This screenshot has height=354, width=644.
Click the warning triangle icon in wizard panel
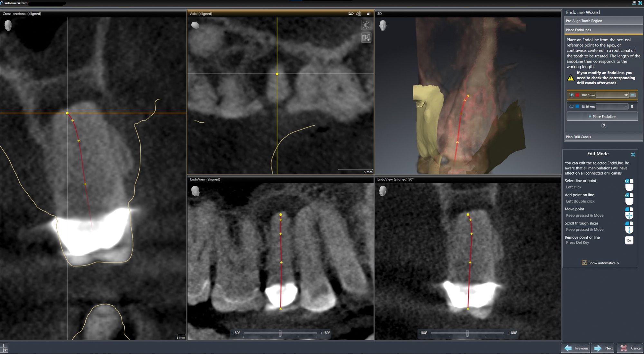(x=571, y=78)
